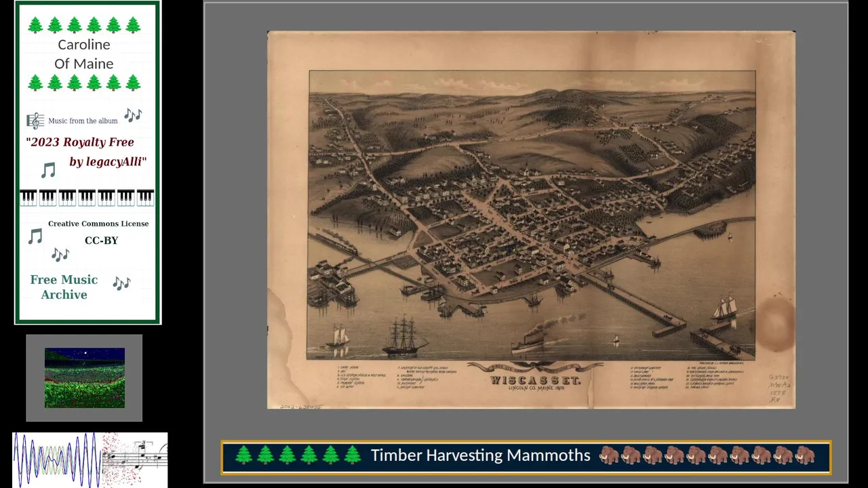
Task: Select the "Caroline" title text
Action: [84, 45]
